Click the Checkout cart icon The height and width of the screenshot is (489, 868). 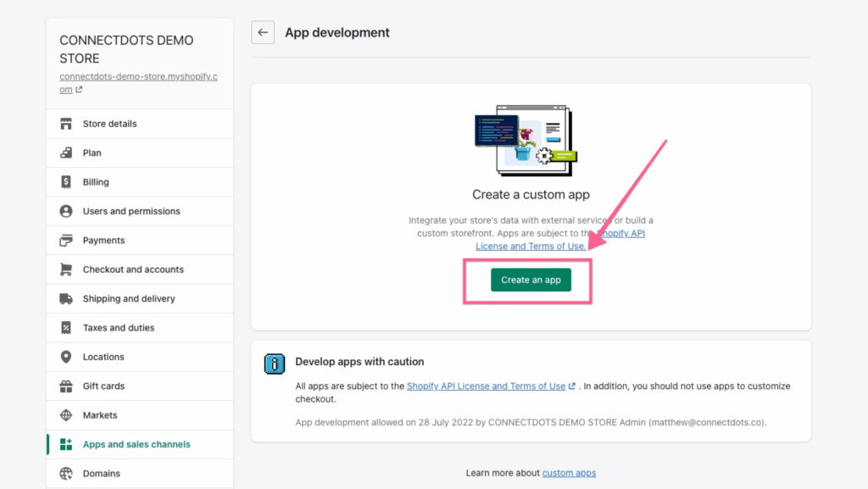pos(66,270)
